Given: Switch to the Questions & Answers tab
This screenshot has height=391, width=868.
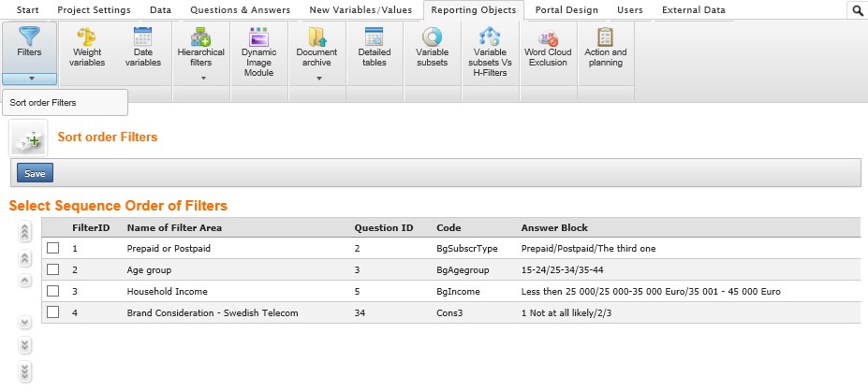Looking at the screenshot, I should (x=240, y=9).
